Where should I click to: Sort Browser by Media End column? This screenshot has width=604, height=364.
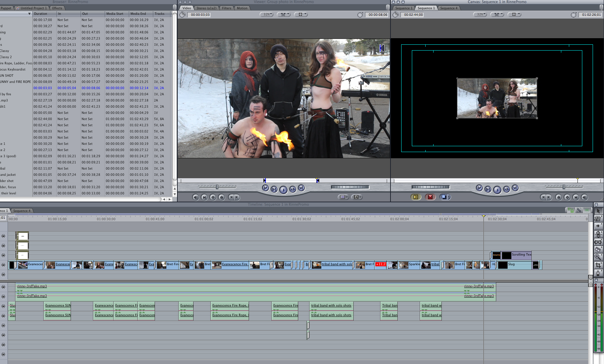[x=141, y=14]
